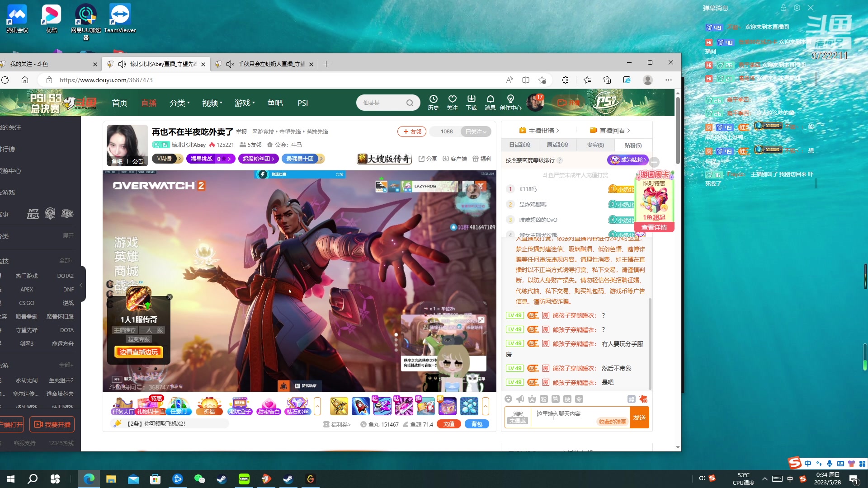
Task: Open settings gear in 弹幕消息 overlay
Action: click(797, 8)
